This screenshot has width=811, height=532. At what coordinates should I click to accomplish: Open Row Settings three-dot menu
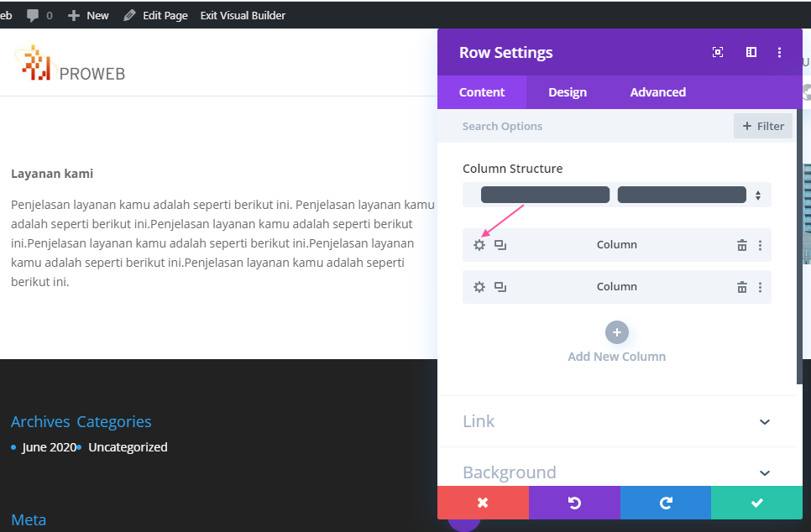pos(779,52)
